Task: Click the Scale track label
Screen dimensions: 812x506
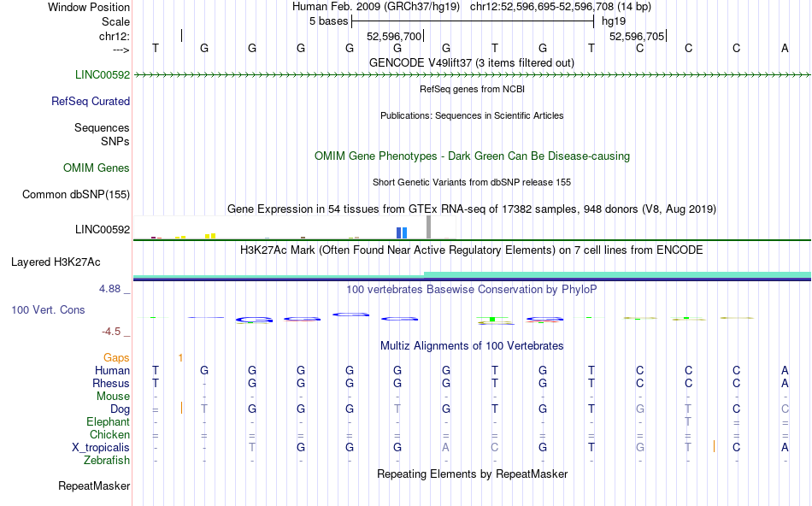Action: (115, 21)
